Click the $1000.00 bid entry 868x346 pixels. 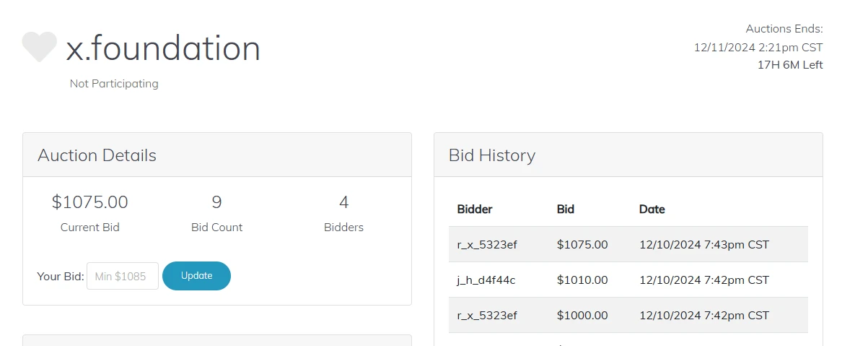point(582,316)
